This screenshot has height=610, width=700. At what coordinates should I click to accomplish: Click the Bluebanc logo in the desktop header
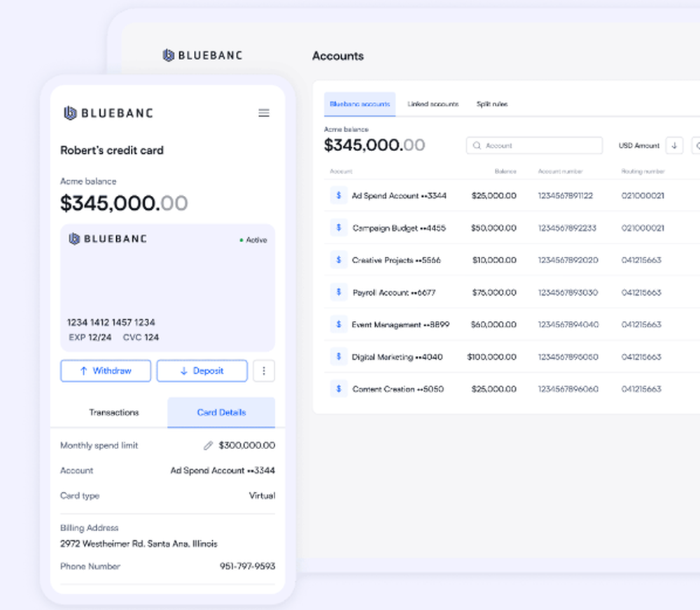pyautogui.click(x=202, y=55)
